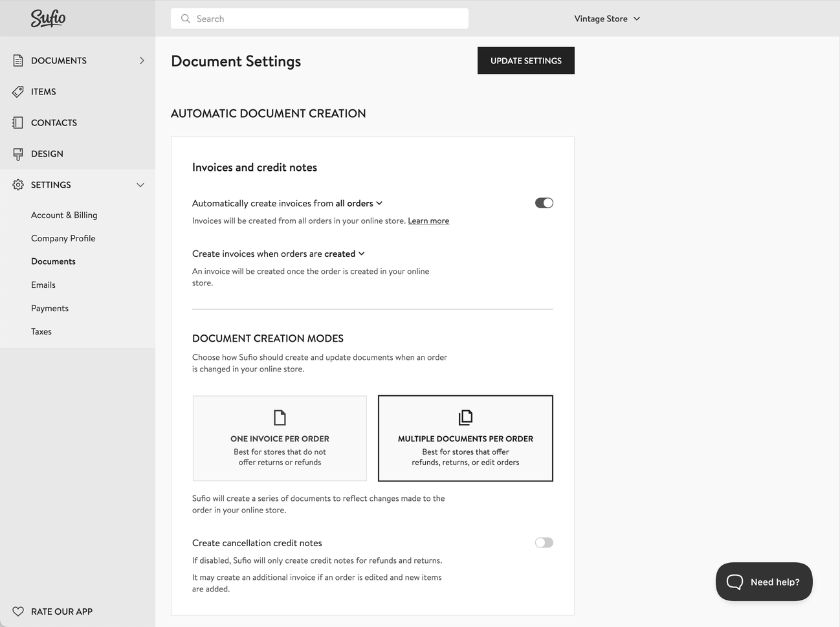Click the UPDATE SETTINGS button

(x=526, y=61)
